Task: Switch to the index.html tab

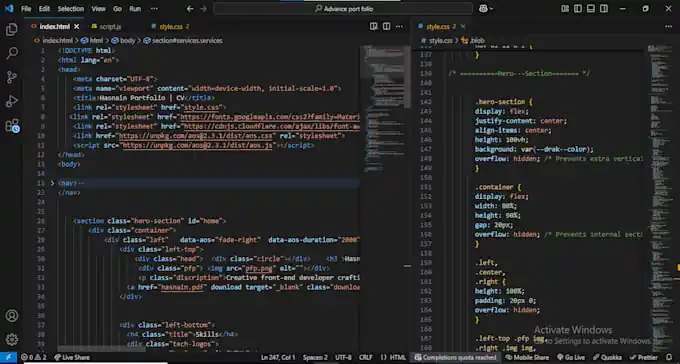Action: (x=54, y=26)
